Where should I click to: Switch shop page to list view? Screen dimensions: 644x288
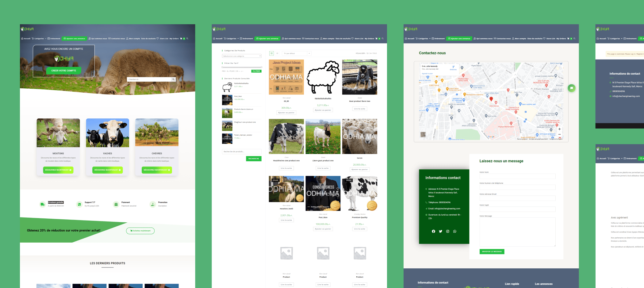(x=277, y=53)
